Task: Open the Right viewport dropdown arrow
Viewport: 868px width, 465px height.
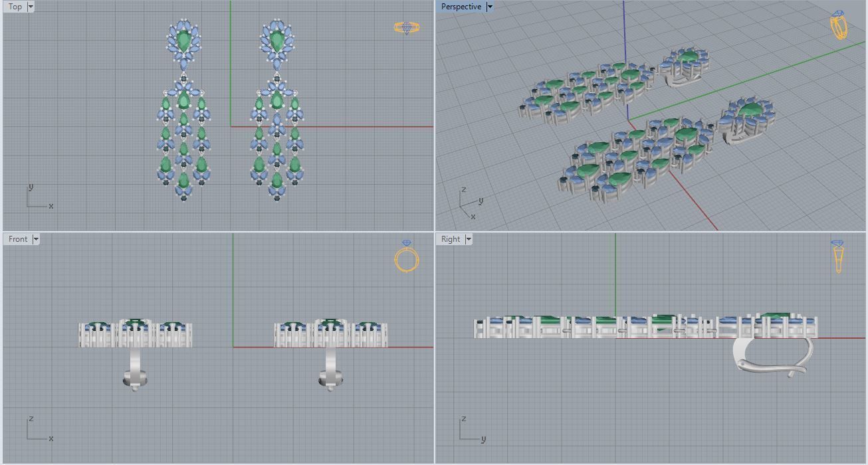Action: click(469, 239)
